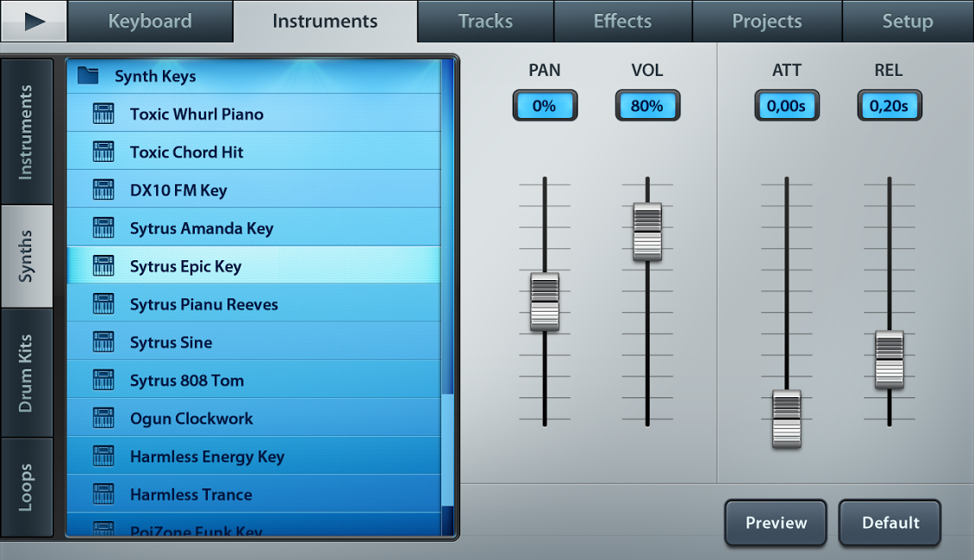Viewport: 974px width, 560px height.
Task: Open the Effects tab
Action: [622, 22]
